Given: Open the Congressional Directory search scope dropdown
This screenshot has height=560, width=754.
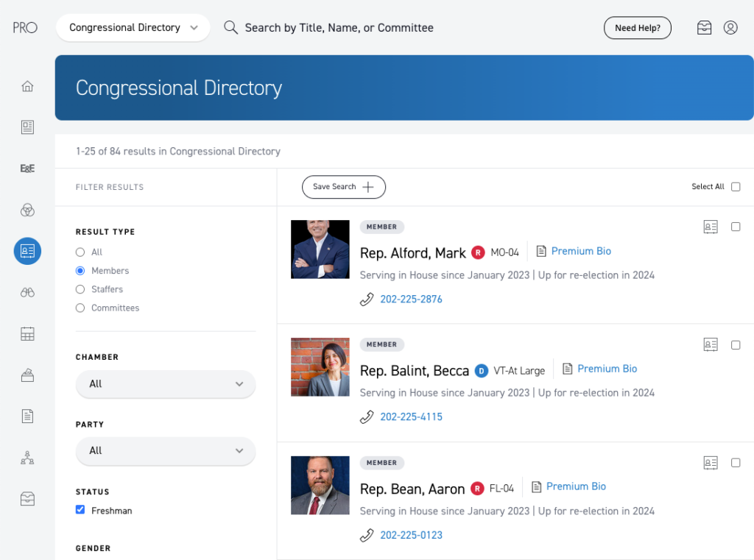Looking at the screenshot, I should point(133,27).
